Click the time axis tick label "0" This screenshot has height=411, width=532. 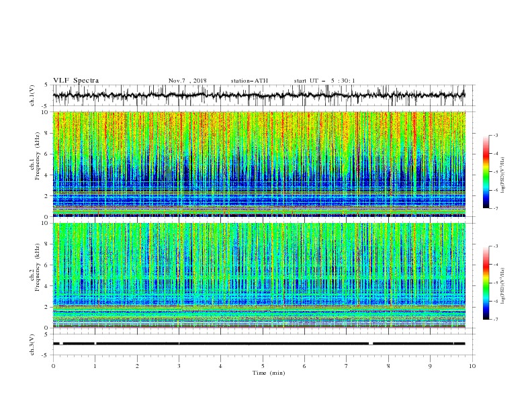pos(53,366)
